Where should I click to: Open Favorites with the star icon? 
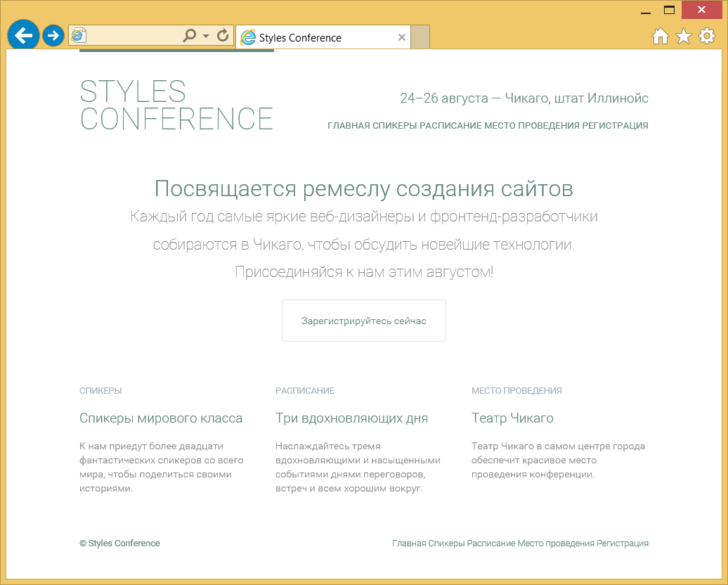(x=683, y=37)
